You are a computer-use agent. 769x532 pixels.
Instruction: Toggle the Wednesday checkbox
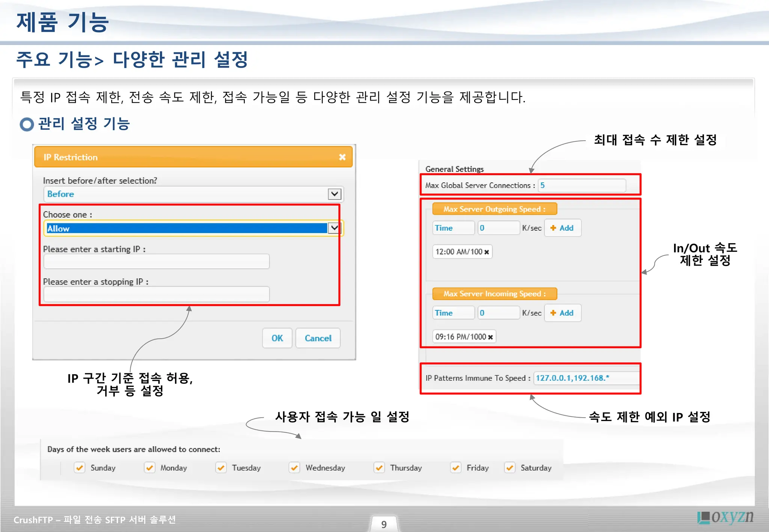click(x=294, y=468)
